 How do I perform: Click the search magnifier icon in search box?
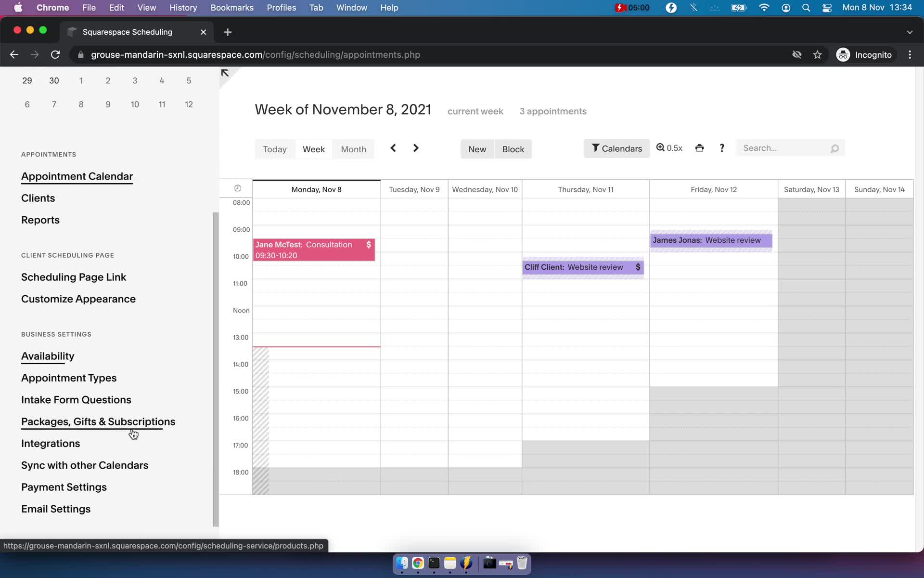(x=835, y=148)
